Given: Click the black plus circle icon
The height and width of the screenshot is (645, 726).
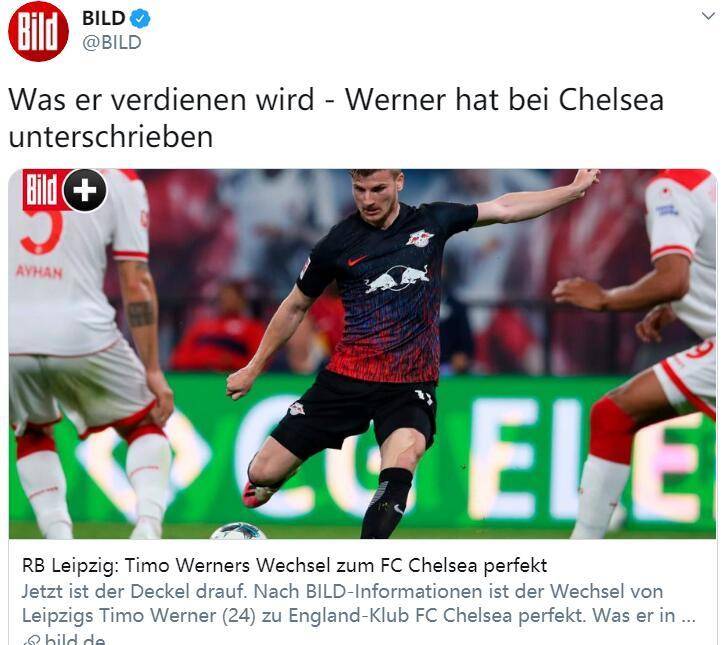Looking at the screenshot, I should click(x=85, y=190).
